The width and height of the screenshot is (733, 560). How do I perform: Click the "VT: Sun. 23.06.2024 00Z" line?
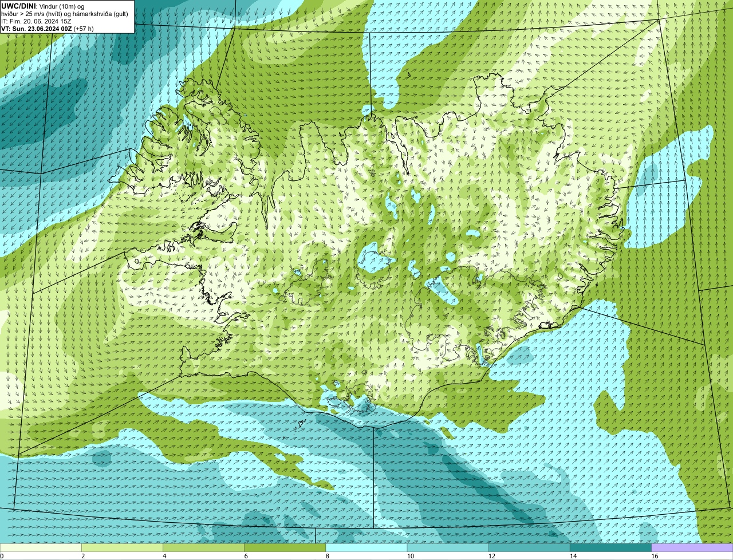(37, 29)
